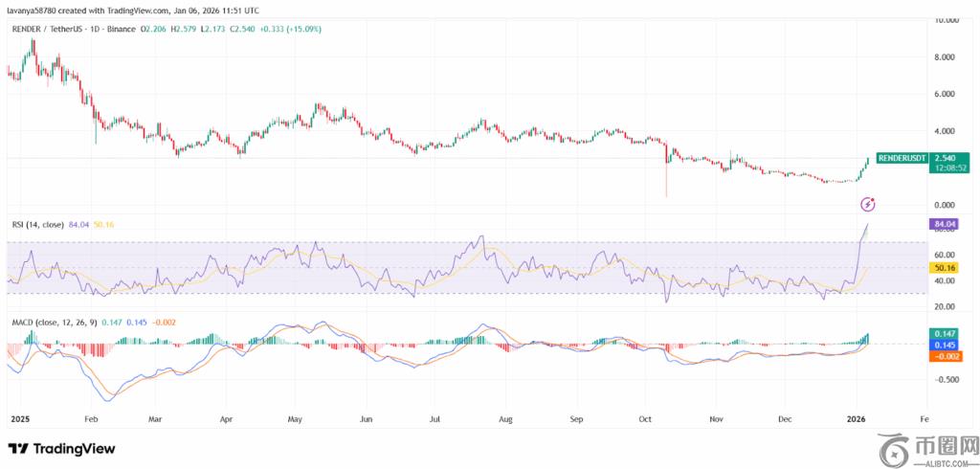Click the blue 0.145 MACD line tag
This screenshot has height=469, width=980.
944,345
